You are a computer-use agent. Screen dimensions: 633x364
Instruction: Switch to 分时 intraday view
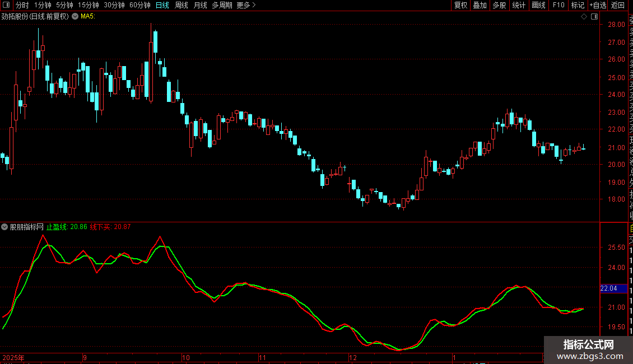click(x=22, y=5)
